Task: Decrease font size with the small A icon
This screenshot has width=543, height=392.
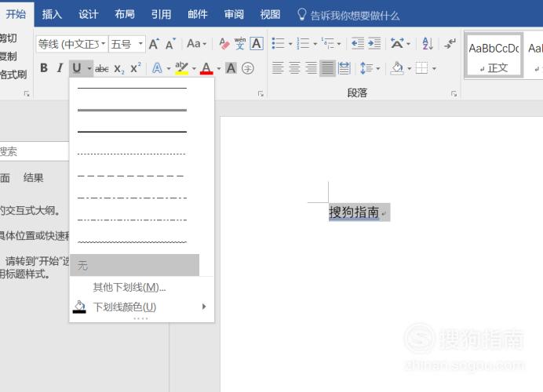Action: 170,44
